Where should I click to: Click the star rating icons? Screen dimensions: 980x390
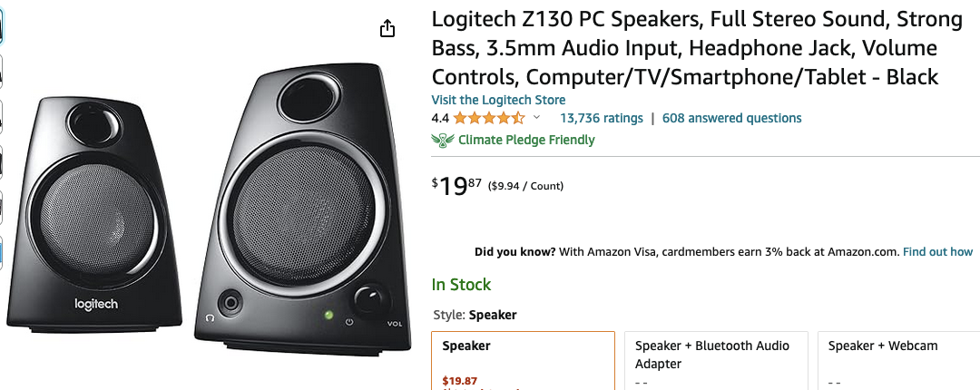(489, 118)
